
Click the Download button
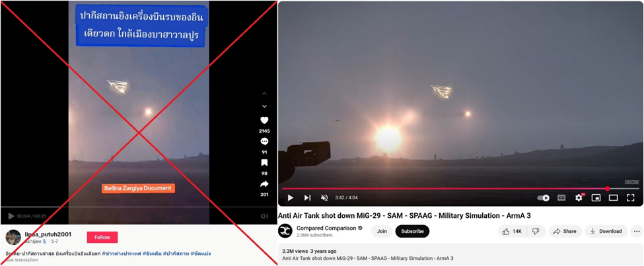pyautogui.click(x=606, y=232)
